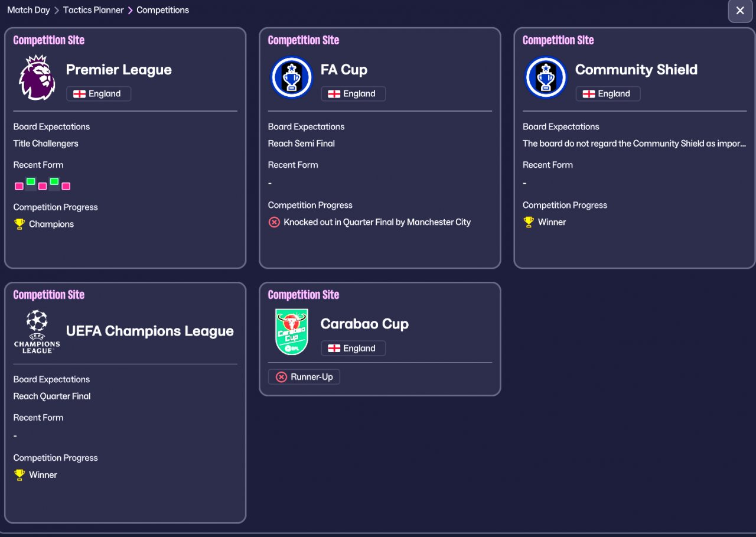The height and width of the screenshot is (537, 756).
Task: Select the England tag under Community Shield
Action: (608, 94)
